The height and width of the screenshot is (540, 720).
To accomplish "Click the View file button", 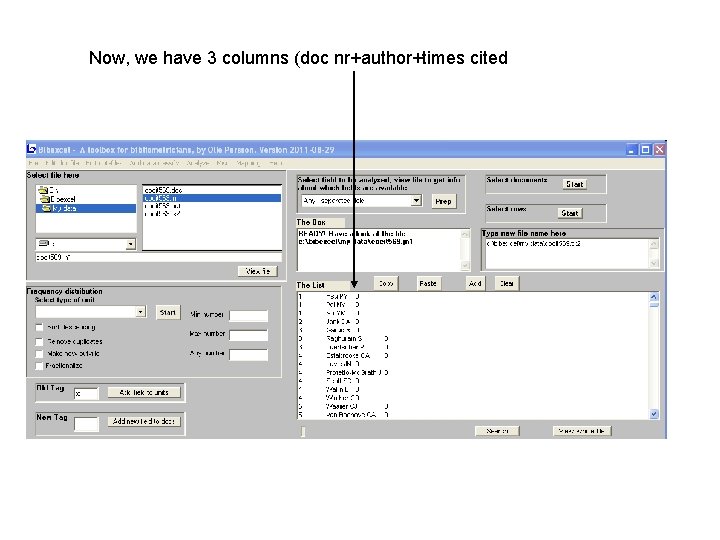I will tap(258, 271).
